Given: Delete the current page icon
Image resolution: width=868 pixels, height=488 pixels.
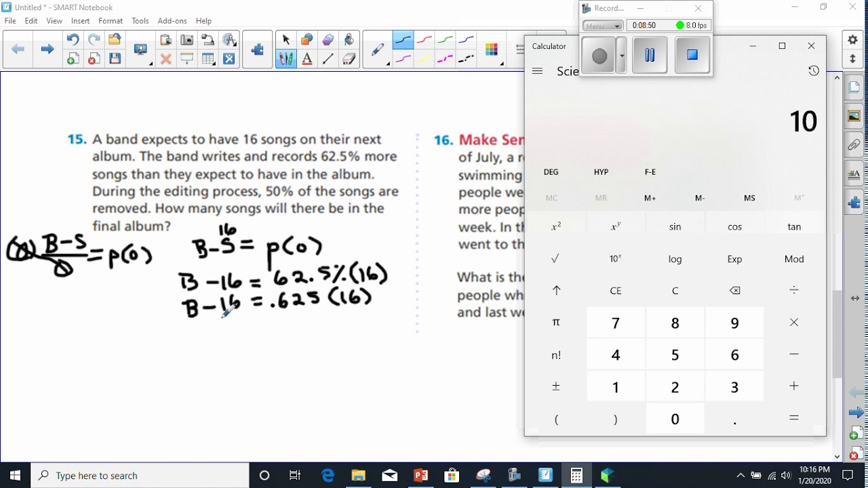Looking at the screenshot, I should (x=94, y=59).
